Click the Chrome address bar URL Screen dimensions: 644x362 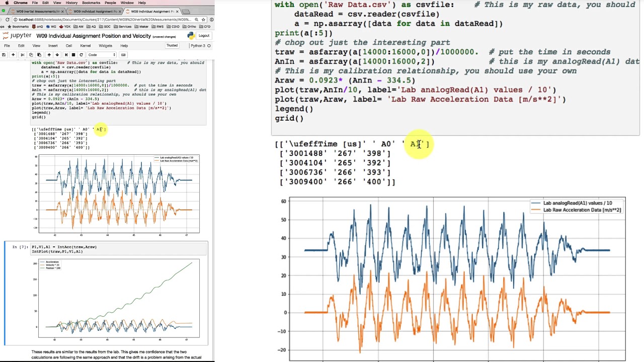105,20
